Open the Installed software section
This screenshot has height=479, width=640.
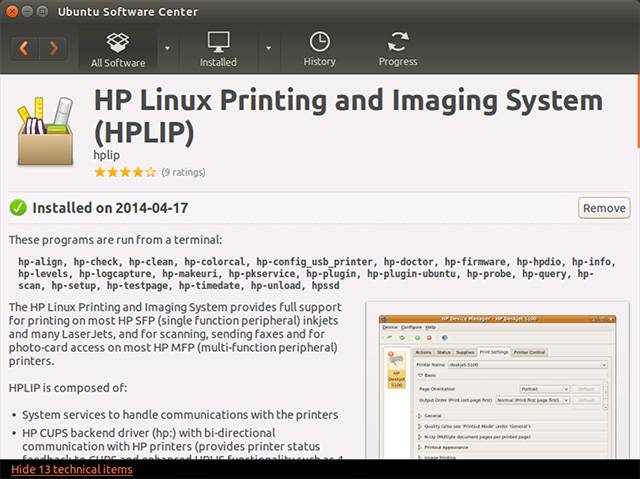(218, 50)
